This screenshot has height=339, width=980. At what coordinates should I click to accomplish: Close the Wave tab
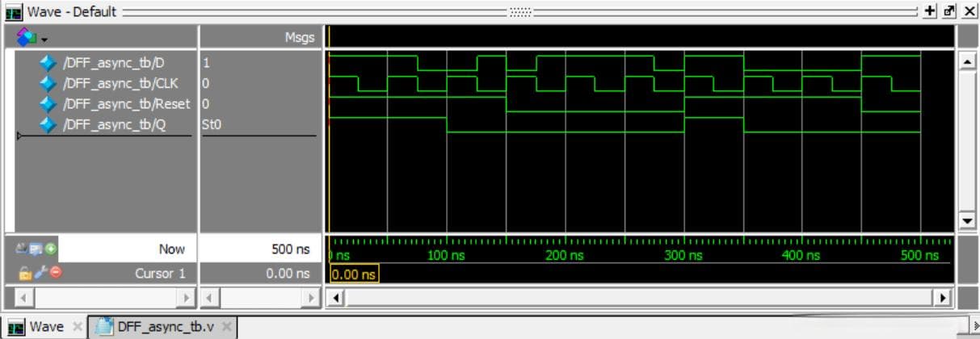(x=78, y=327)
